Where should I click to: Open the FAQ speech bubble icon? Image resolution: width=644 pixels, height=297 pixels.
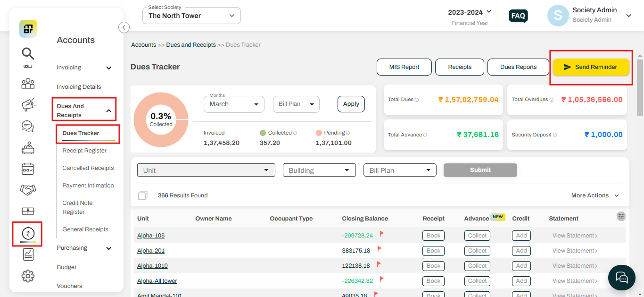[x=518, y=16]
